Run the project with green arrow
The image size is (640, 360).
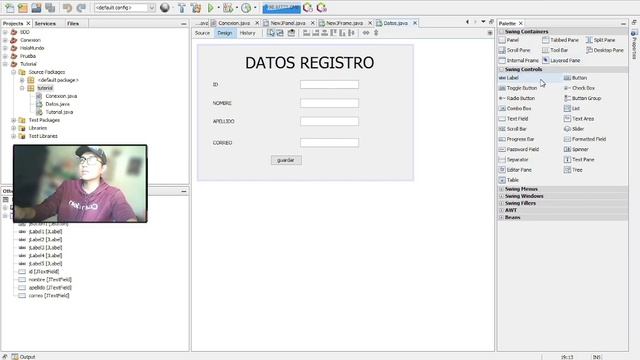point(211,7)
